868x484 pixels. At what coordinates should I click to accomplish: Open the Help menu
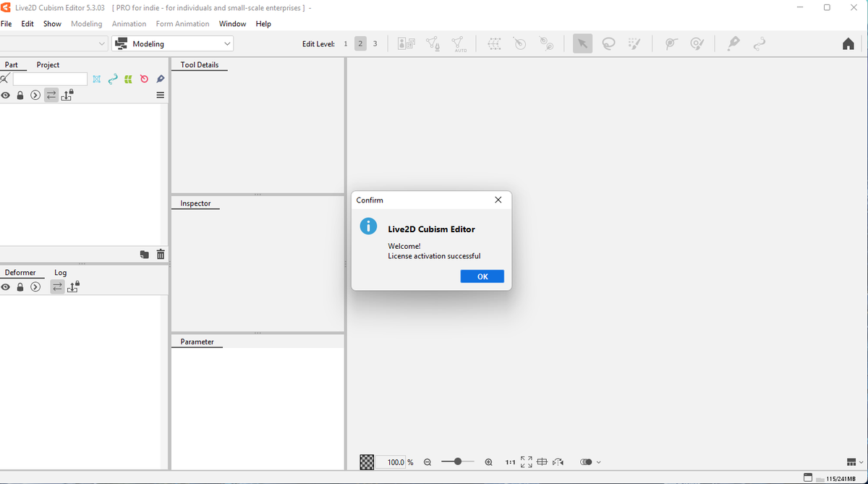tap(263, 24)
